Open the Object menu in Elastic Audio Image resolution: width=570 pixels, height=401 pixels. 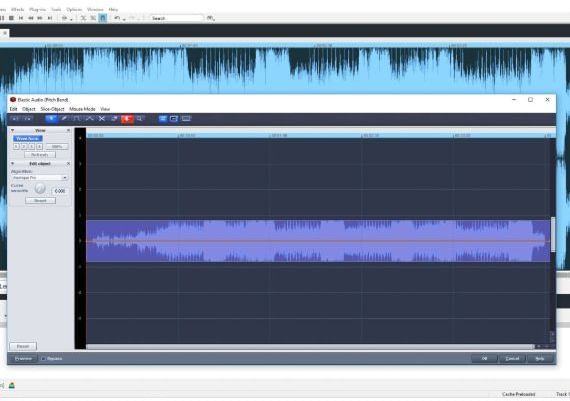pos(29,109)
